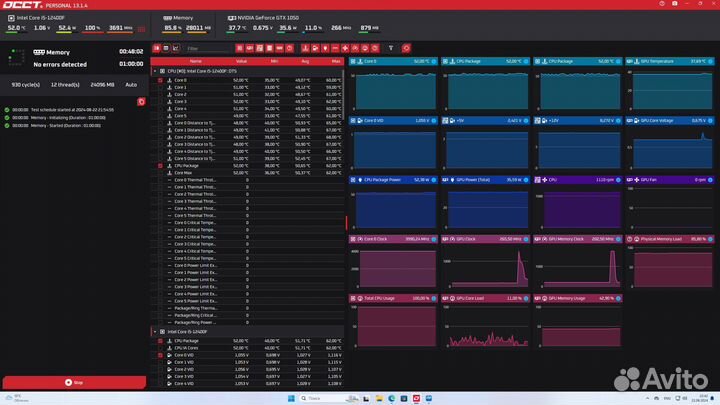
Task: Toggle the Fan sensor type filter icon
Action: [x=345, y=48]
